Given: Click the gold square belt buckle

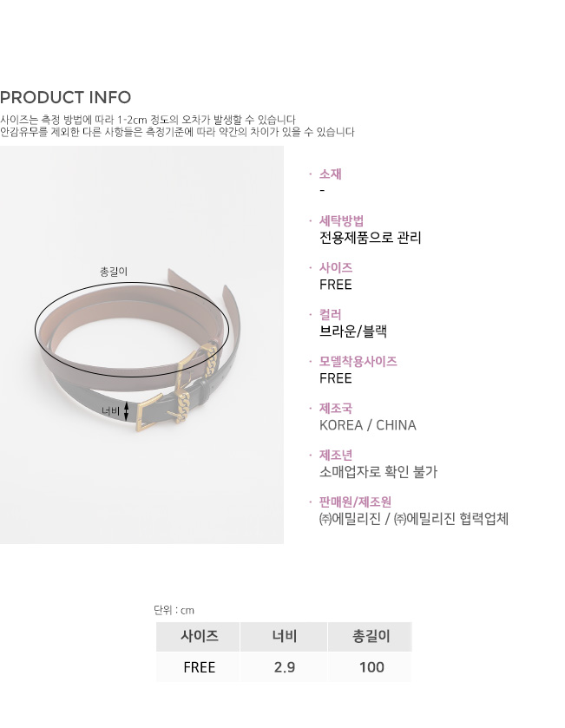Looking at the screenshot, I should [x=149, y=413].
